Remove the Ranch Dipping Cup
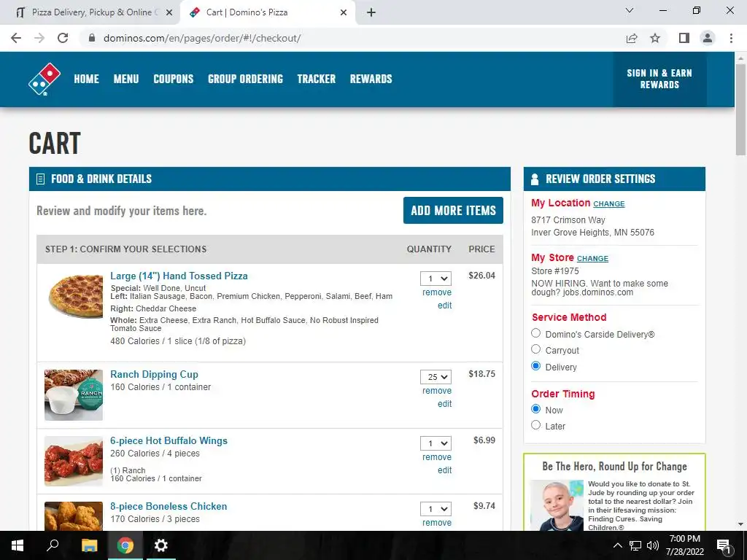 click(437, 391)
